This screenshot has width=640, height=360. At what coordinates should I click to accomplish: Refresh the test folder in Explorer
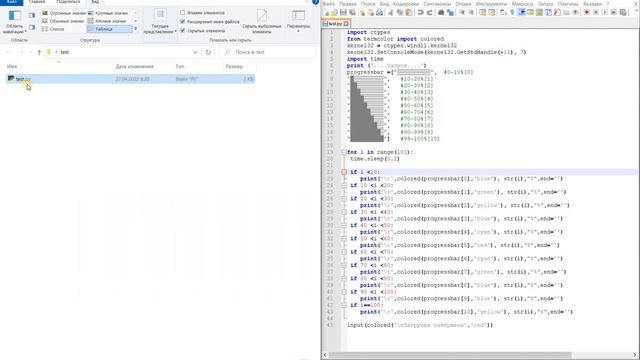pos(208,52)
